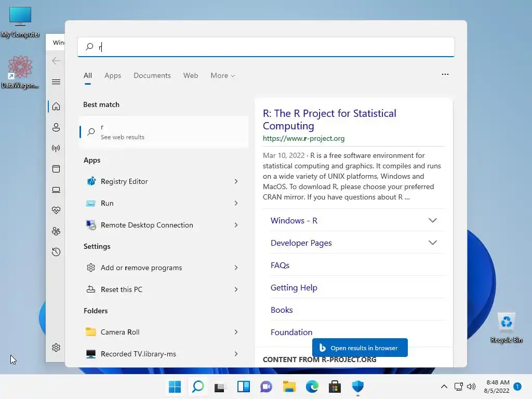Expand the Developer Pages section chevron
532x399 pixels.
(x=433, y=243)
